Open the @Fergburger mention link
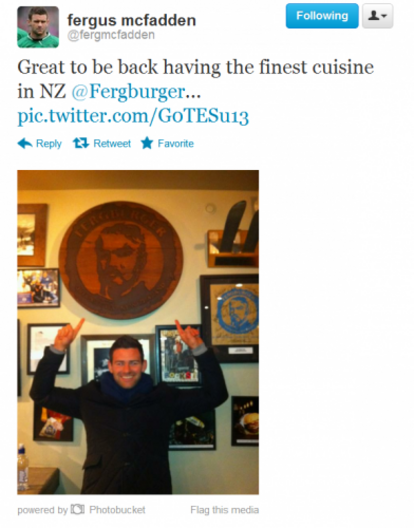Image resolution: width=414 pixels, height=528 pixels. click(128, 91)
